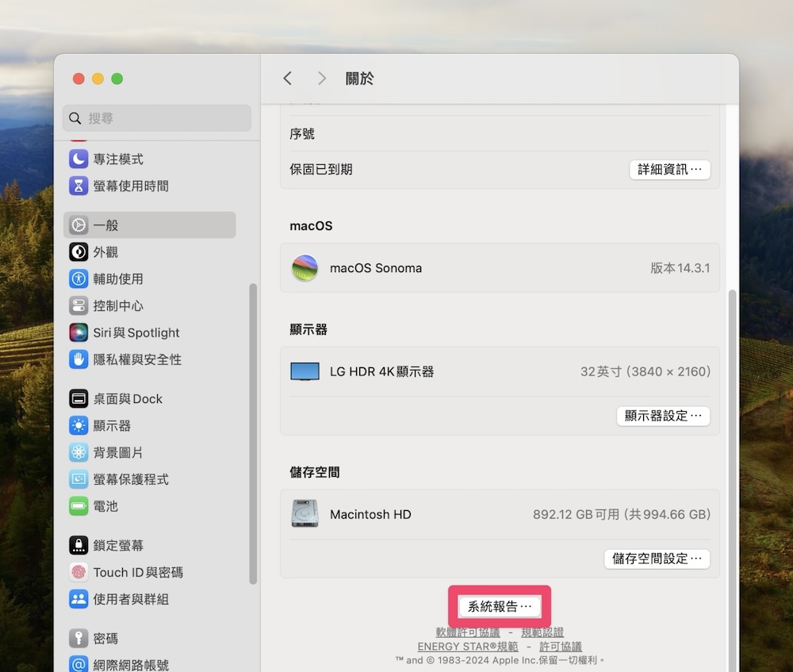Open 規範認證 link
793x672 pixels.
(x=542, y=632)
